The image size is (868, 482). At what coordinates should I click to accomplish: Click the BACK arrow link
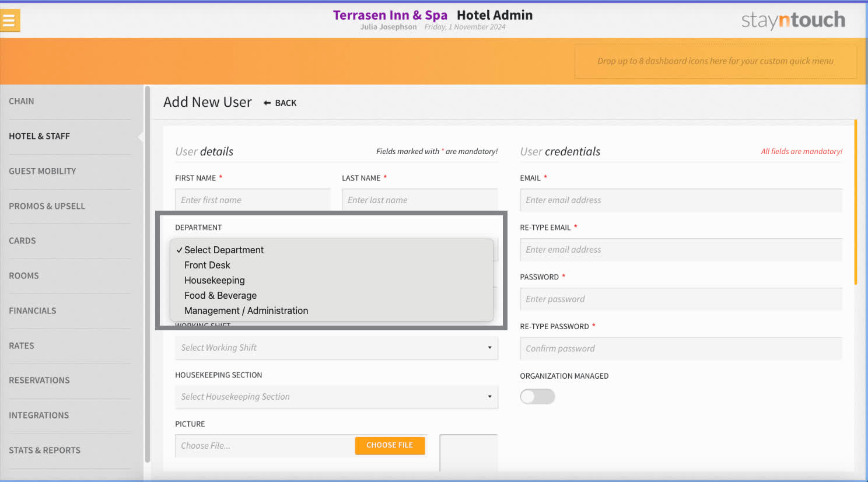click(280, 103)
